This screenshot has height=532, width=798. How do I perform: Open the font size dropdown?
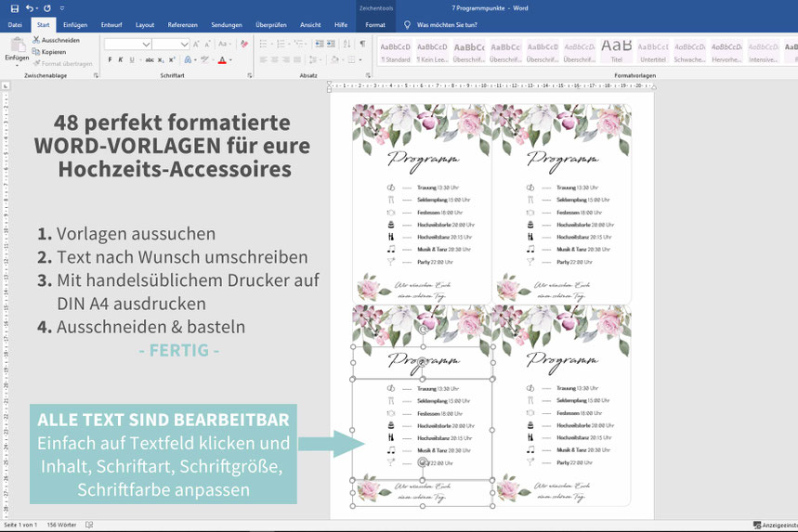click(x=185, y=44)
